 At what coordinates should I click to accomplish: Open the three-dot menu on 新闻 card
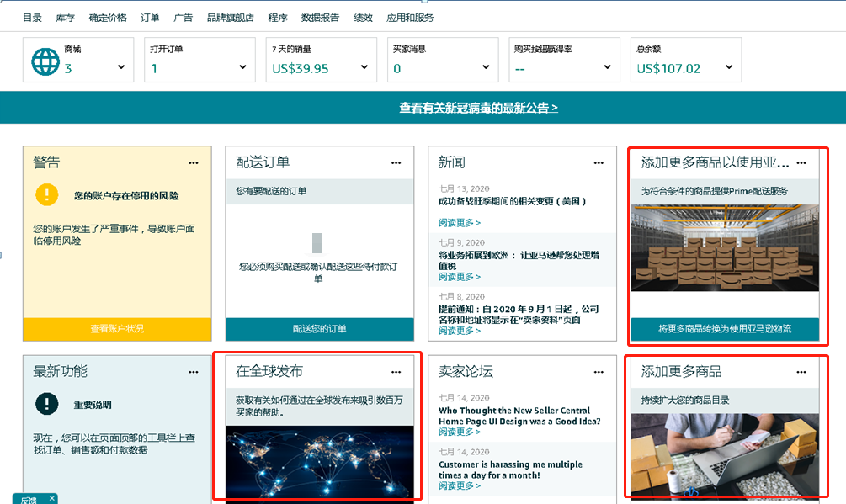click(599, 162)
